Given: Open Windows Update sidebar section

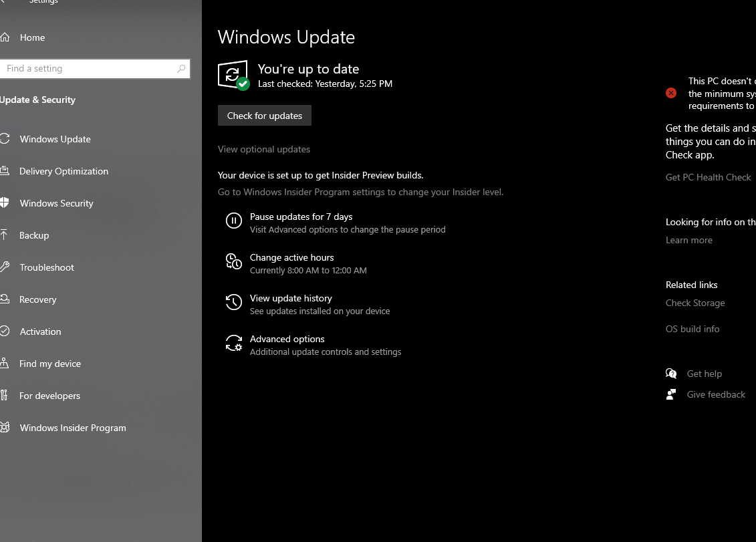Looking at the screenshot, I should [x=55, y=139].
